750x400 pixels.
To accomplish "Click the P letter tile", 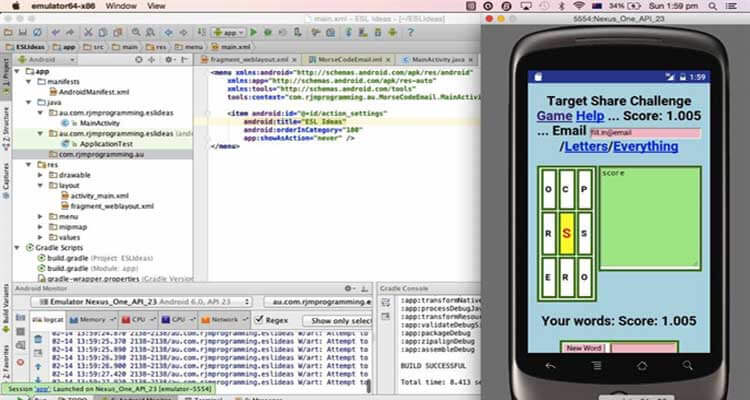I will point(584,189).
